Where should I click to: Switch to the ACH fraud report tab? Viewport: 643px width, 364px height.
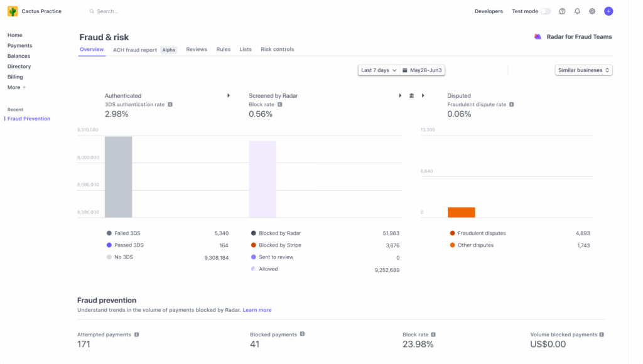(x=135, y=50)
